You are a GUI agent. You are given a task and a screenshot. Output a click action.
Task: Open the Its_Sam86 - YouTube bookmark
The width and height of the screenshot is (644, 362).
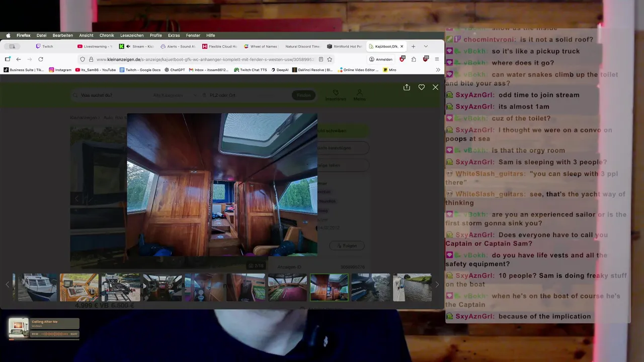(x=96, y=70)
